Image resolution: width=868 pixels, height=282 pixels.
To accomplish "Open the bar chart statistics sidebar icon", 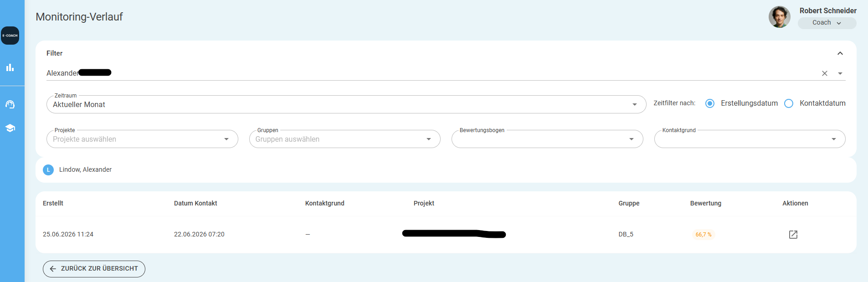I will pos(10,67).
